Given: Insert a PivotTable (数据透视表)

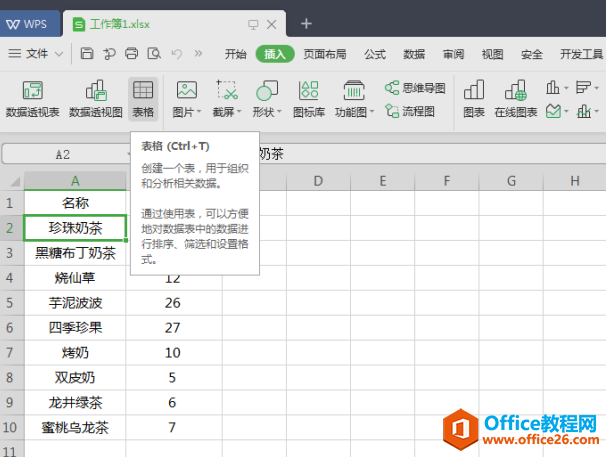Looking at the screenshot, I should (32, 99).
